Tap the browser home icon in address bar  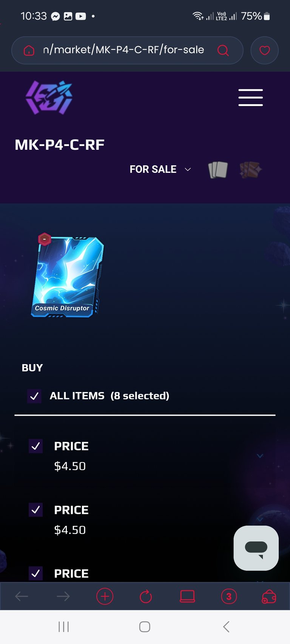coord(29,50)
